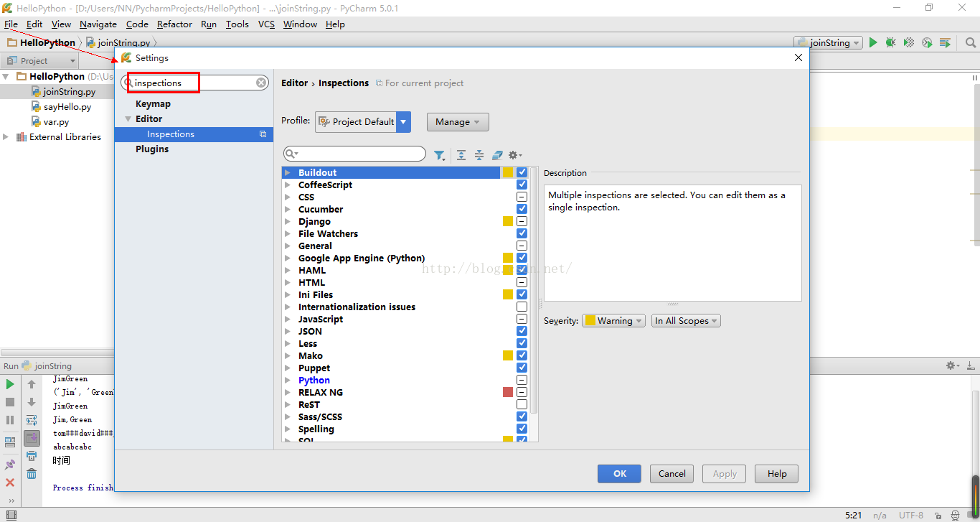980x522 pixels.
Task: Toggle the Python inspections checkbox
Action: pos(522,380)
